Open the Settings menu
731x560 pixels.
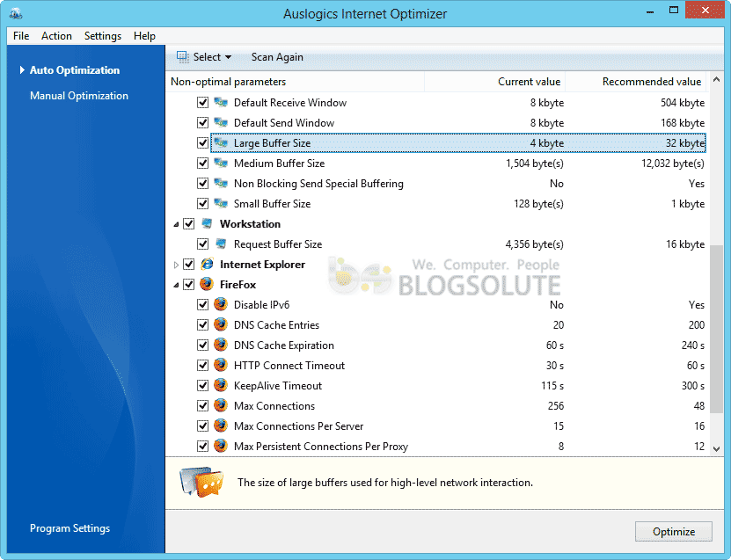(103, 36)
